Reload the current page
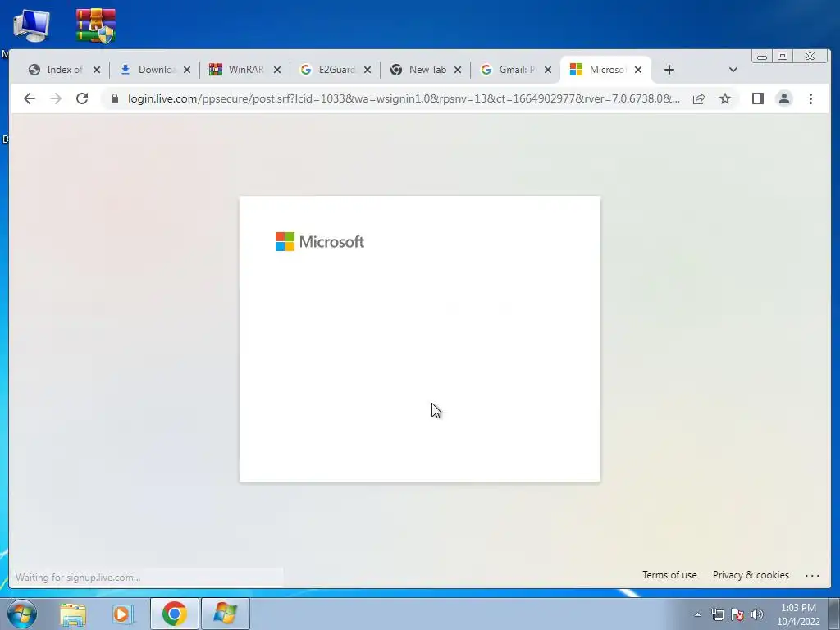840x630 pixels. (x=82, y=98)
